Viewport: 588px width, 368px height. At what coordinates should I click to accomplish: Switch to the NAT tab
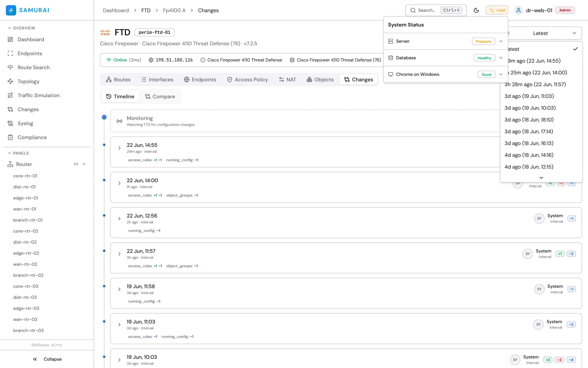287,80
